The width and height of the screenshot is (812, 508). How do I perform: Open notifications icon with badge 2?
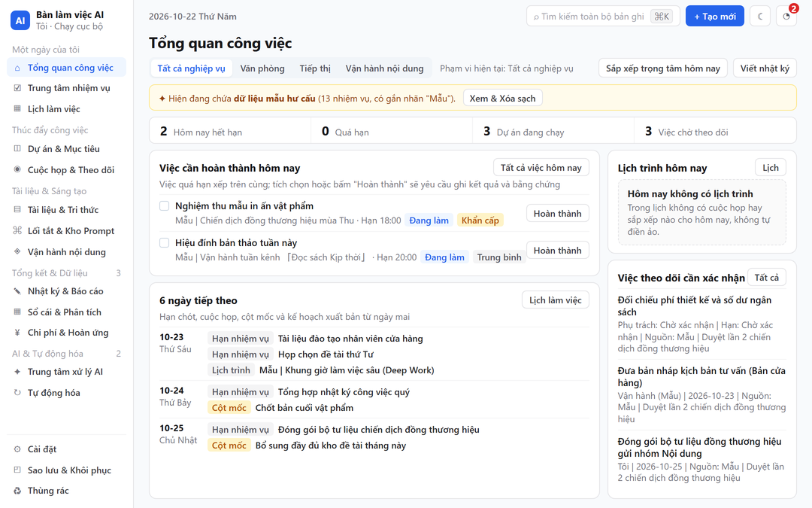tap(786, 16)
